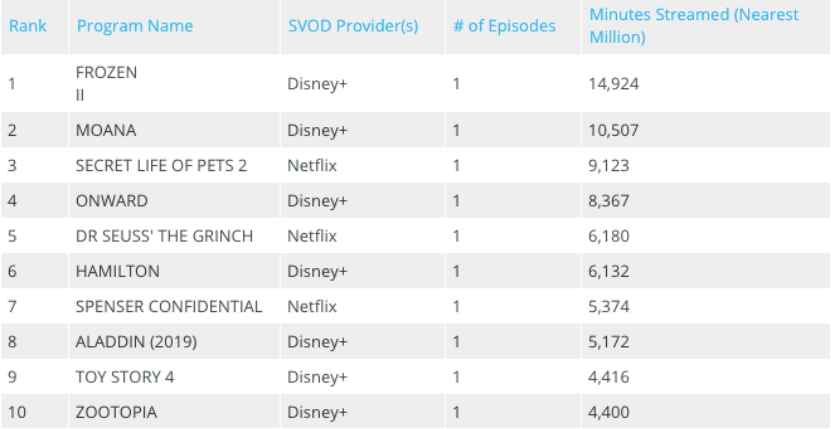Viewport: 831px width, 429px height.
Task: Click SECRET LIFE OF PETS 2 title
Action: [161, 166]
